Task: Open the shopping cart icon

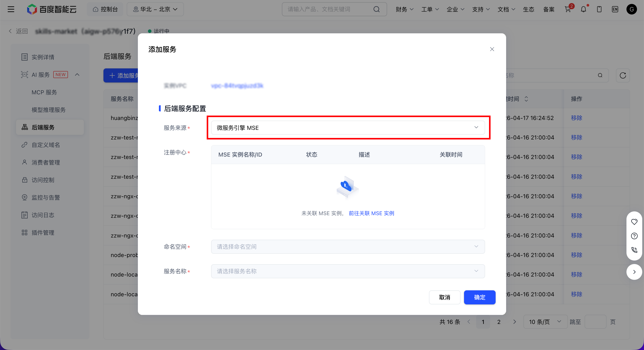Action: (568, 9)
